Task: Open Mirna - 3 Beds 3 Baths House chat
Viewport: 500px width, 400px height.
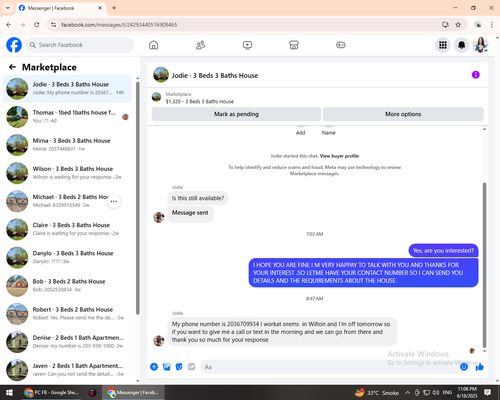Action: pyautogui.click(x=67, y=145)
